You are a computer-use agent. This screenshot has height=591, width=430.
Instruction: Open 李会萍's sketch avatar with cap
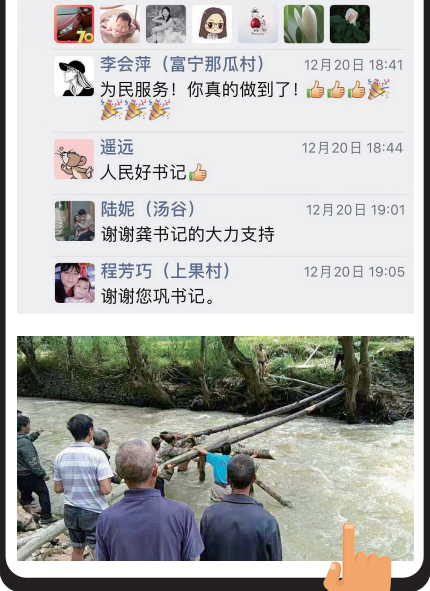tap(74, 76)
